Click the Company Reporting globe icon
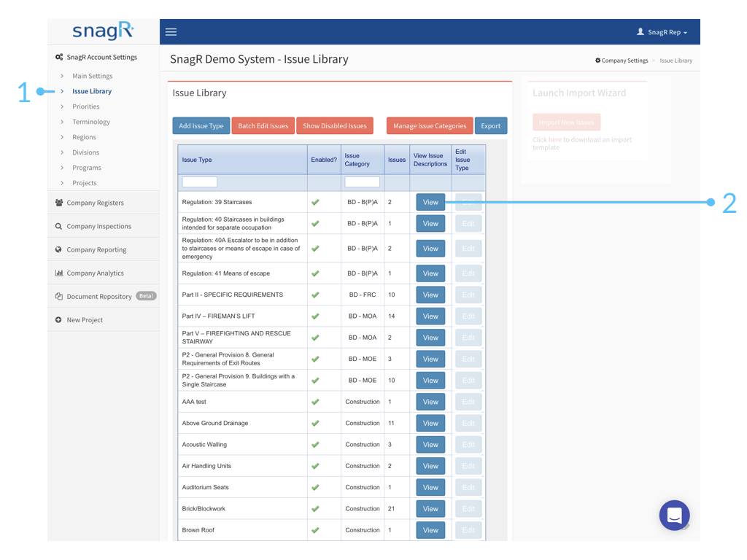Image resolution: width=747 pixels, height=560 pixels. (x=58, y=249)
